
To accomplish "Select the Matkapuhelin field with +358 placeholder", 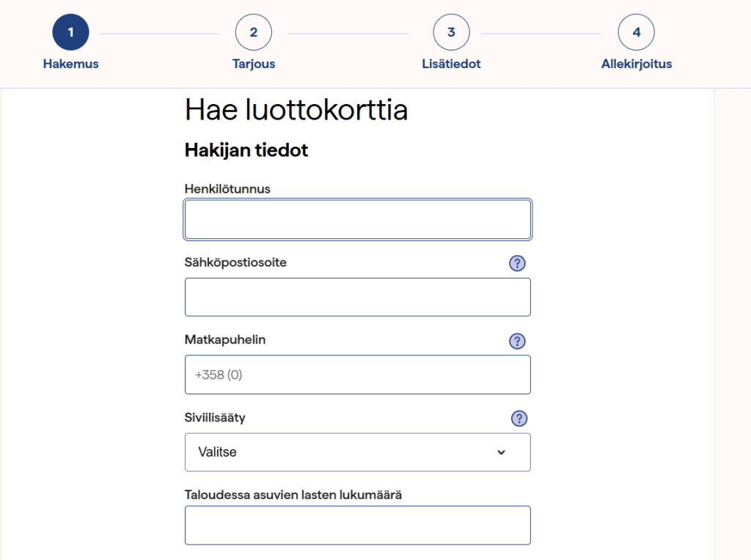I will tap(357, 375).
